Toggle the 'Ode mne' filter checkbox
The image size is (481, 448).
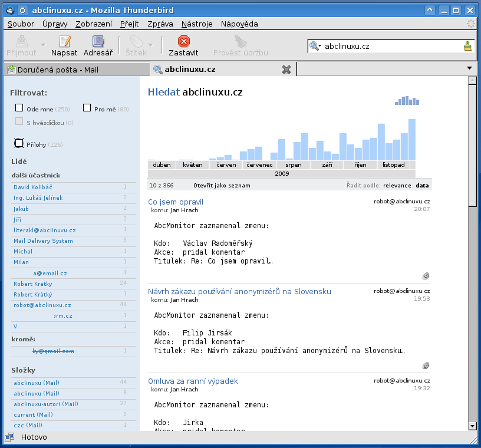click(x=19, y=108)
